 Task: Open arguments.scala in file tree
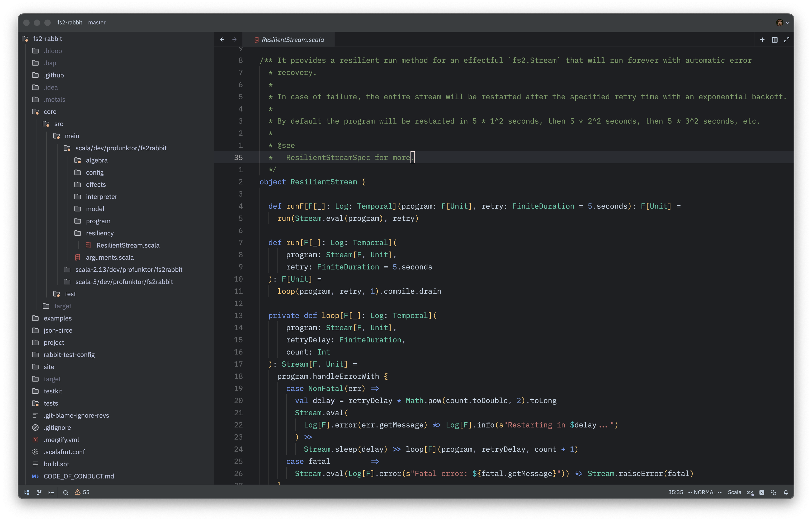click(110, 257)
